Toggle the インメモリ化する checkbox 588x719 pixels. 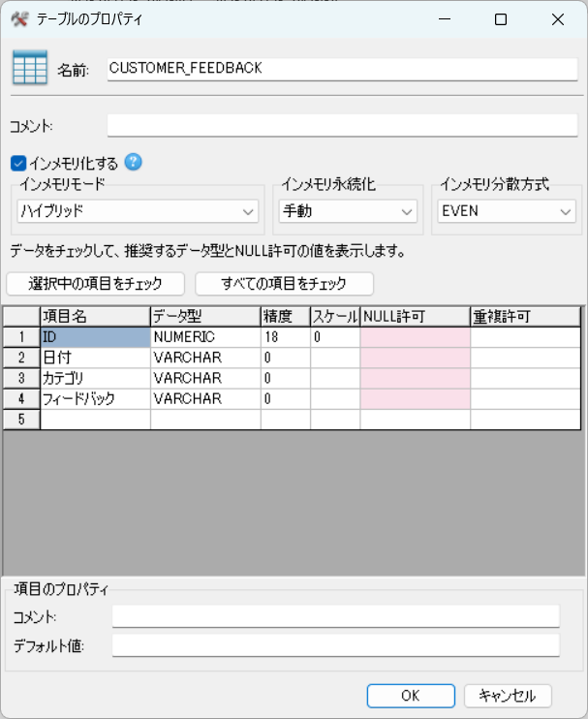17,163
